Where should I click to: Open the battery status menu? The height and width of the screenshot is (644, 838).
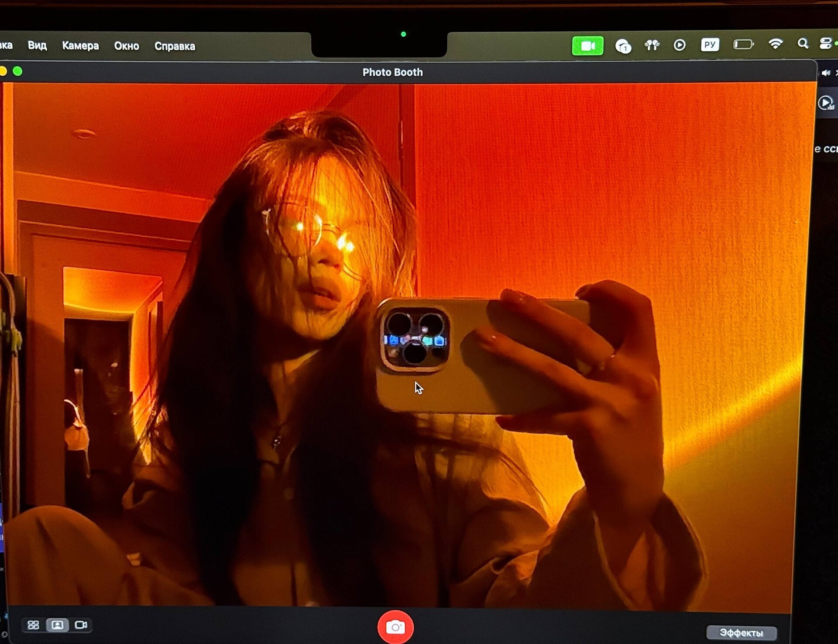click(x=743, y=45)
